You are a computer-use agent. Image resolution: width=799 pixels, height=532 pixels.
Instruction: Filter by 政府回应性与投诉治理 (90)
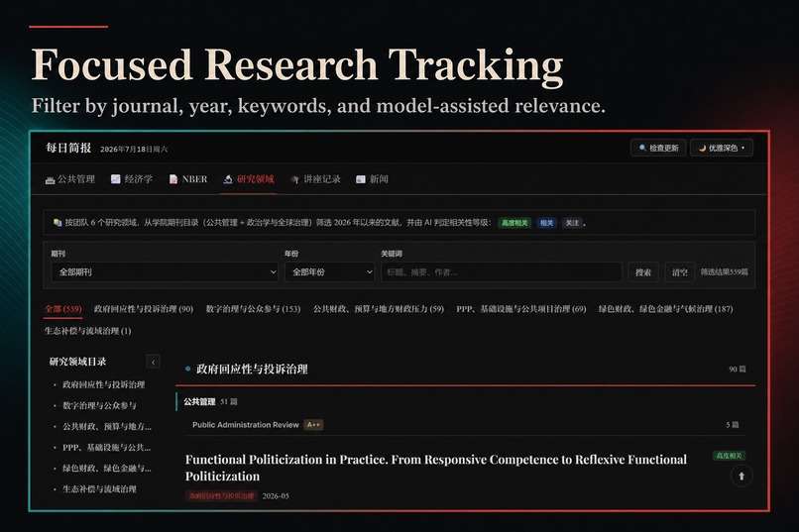144,309
